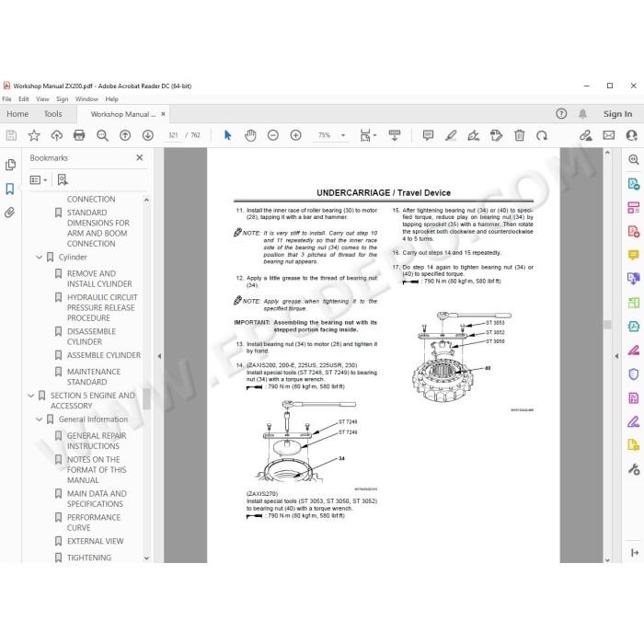Viewport: 644px width, 644px height.
Task: Add a sticky note comment
Action: (428, 135)
